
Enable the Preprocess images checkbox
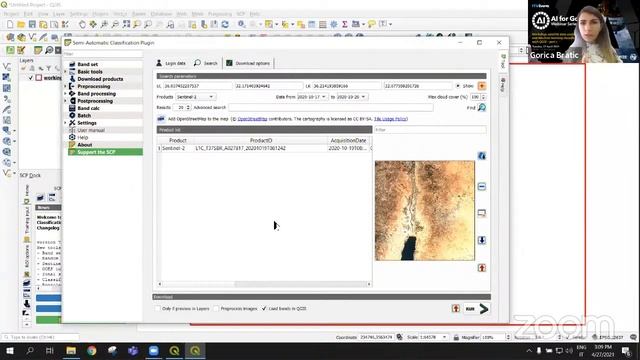click(x=216, y=309)
